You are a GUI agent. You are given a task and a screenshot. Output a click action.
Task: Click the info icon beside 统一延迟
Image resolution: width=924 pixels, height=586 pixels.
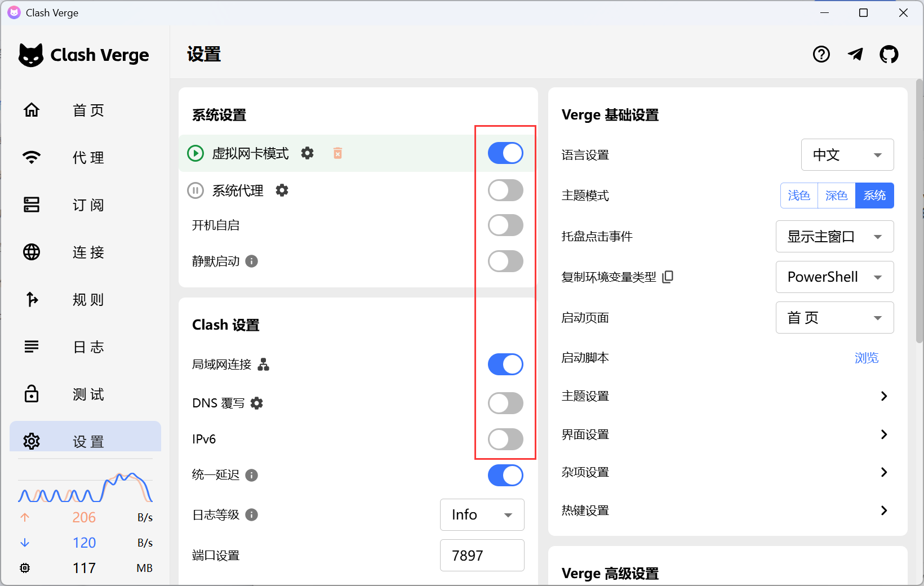252,475
